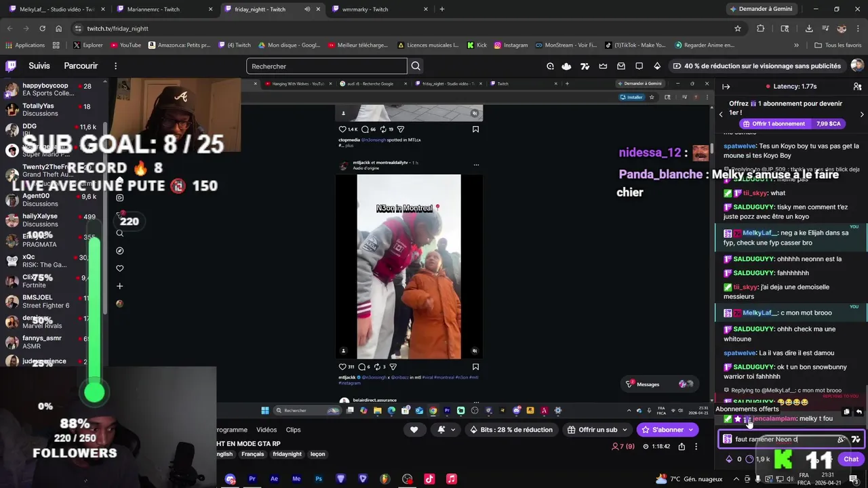This screenshot has width=868, height=488.
Task: Open the Chrome apps grid icon
Action: (x=56, y=45)
